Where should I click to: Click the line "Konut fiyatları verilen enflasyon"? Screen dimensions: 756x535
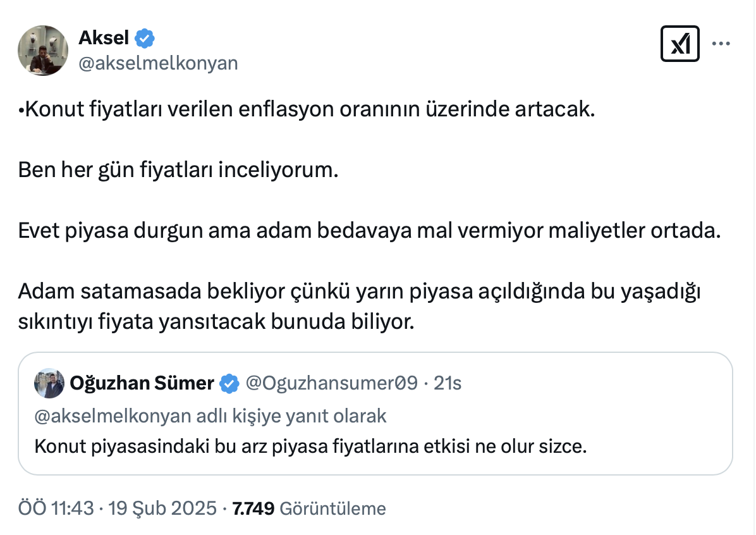307,111
